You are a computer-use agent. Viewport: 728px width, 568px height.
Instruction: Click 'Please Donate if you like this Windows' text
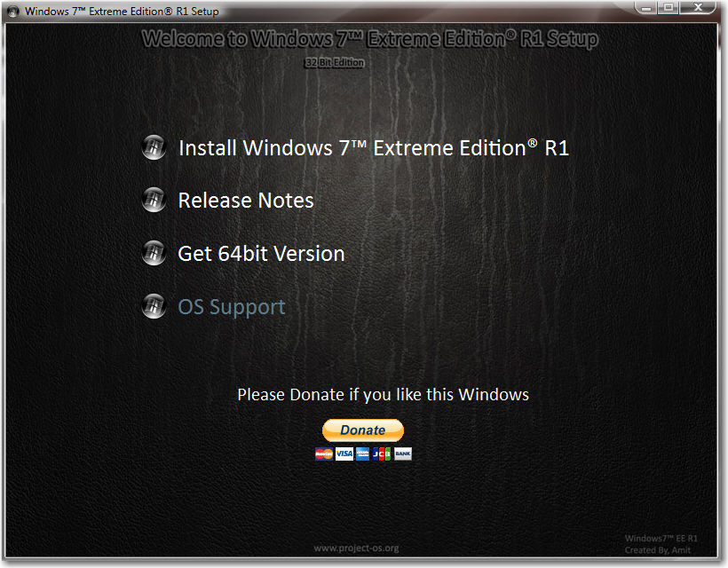[383, 394]
